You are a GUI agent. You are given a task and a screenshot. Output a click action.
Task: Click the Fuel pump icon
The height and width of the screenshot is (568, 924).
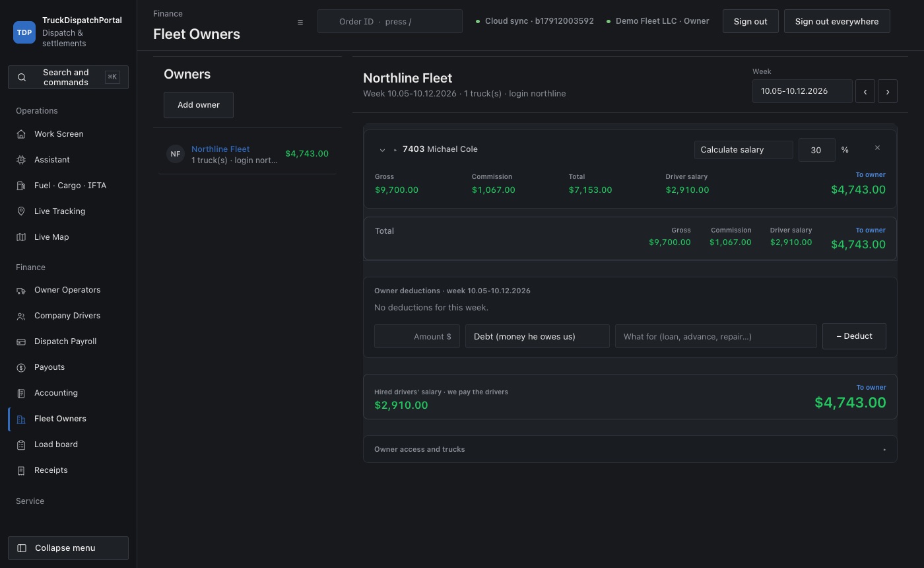(x=21, y=186)
